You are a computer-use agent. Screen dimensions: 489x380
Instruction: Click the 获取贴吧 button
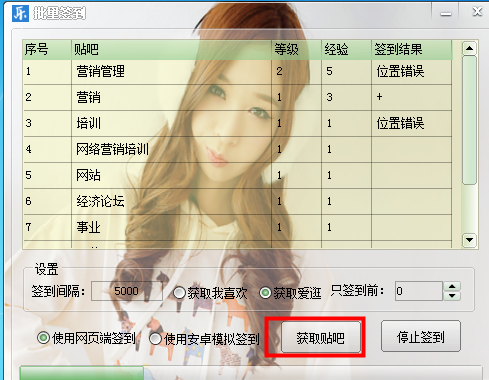[321, 337]
